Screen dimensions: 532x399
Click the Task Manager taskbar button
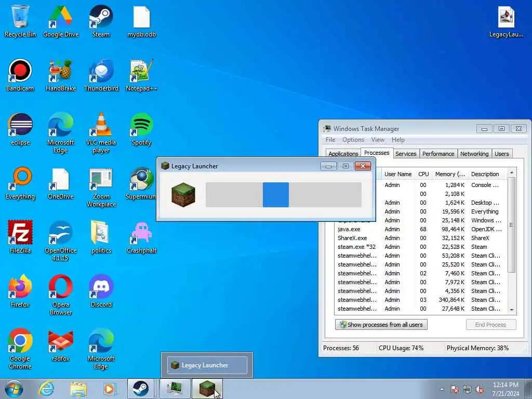pos(175,389)
